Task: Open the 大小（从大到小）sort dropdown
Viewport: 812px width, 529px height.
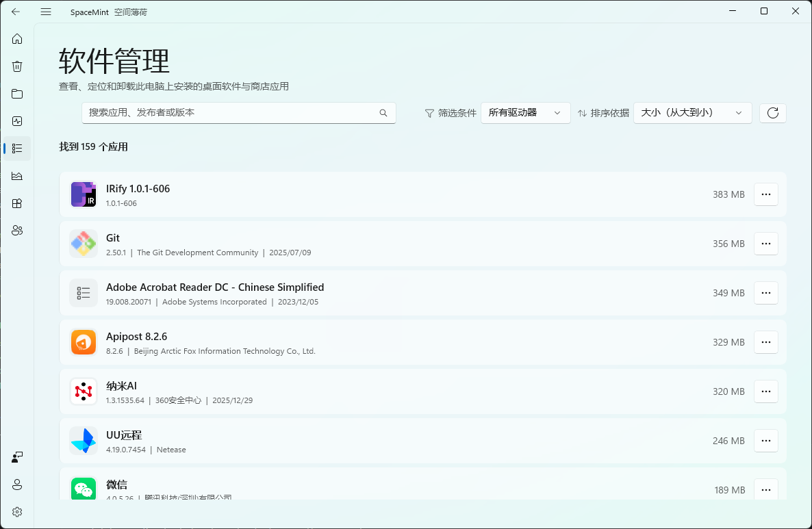Action: click(x=692, y=113)
